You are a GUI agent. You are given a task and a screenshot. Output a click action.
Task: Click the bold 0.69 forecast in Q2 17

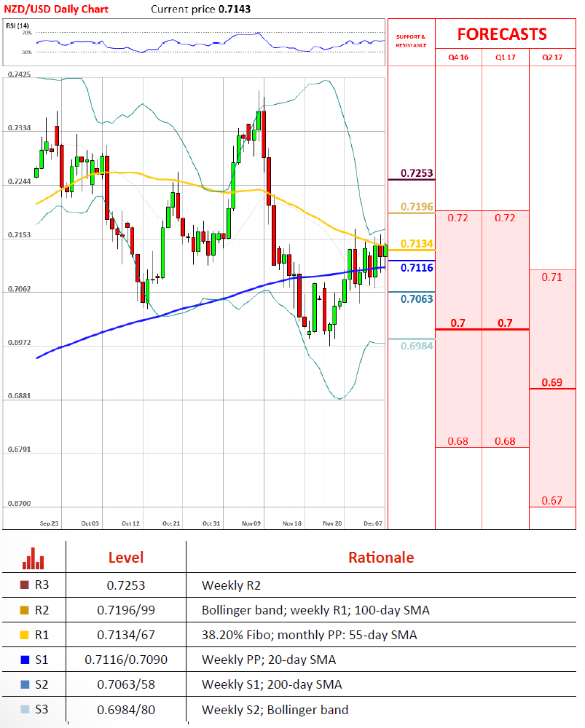[552, 383]
